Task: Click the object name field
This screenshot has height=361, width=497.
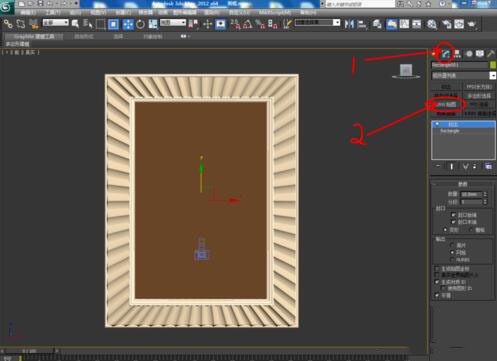Action: pyautogui.click(x=460, y=65)
